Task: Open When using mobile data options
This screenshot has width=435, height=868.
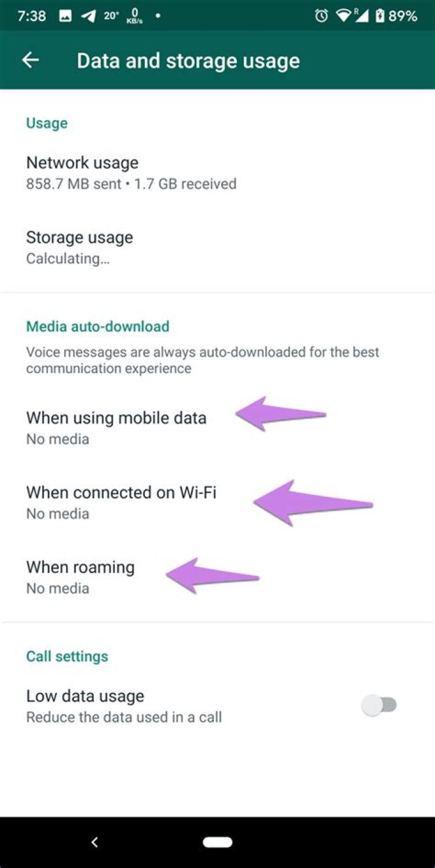Action: [217, 427]
